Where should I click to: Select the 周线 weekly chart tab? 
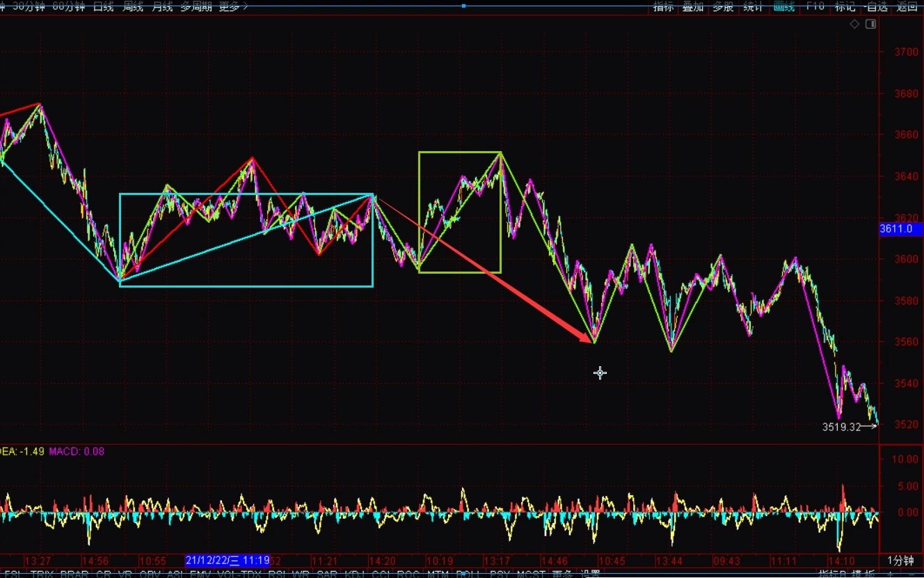pos(133,6)
